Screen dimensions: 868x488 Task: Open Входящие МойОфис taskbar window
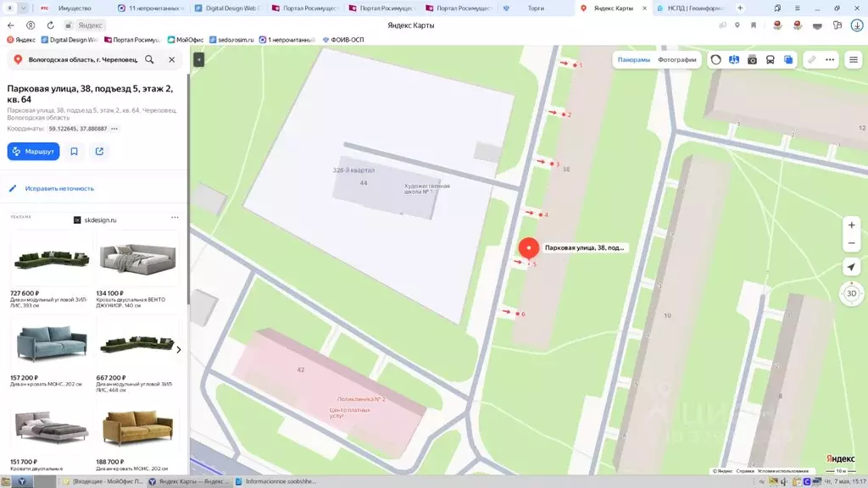pyautogui.click(x=103, y=481)
